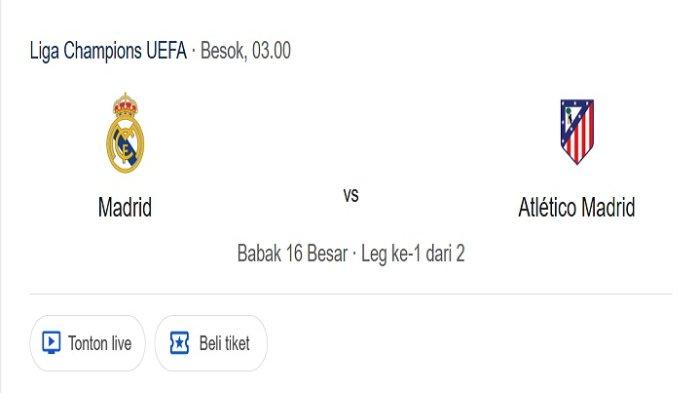This screenshot has width=700, height=393.
Task: Select the crown atop the Real Madrid crest
Action: click(125, 104)
